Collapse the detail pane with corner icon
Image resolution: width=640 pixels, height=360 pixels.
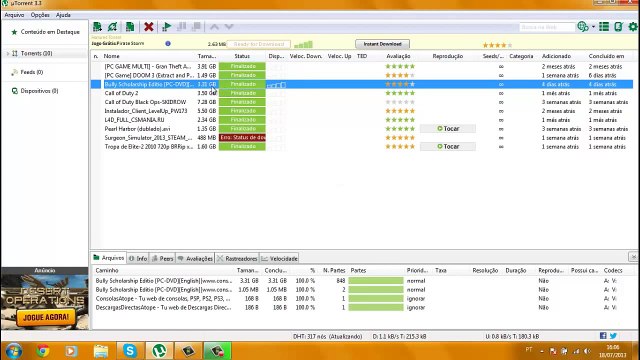[633, 257]
